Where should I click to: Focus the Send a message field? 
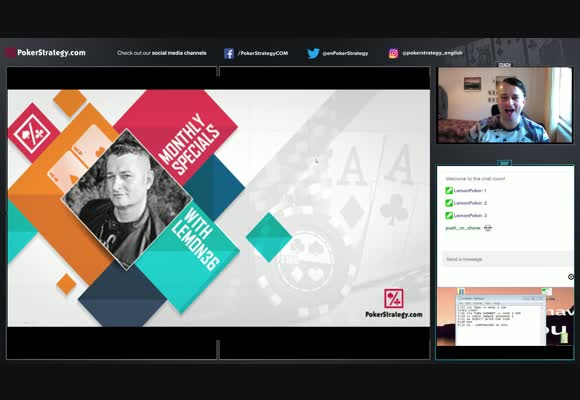coord(506,259)
